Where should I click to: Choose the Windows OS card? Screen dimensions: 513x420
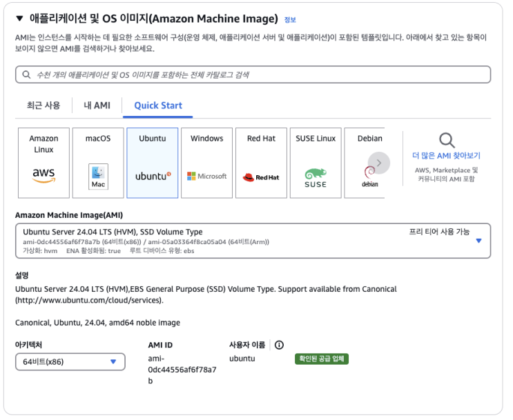coord(206,163)
